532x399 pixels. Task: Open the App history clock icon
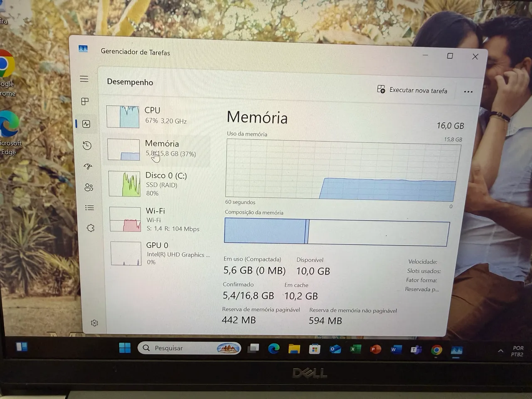[x=87, y=145]
